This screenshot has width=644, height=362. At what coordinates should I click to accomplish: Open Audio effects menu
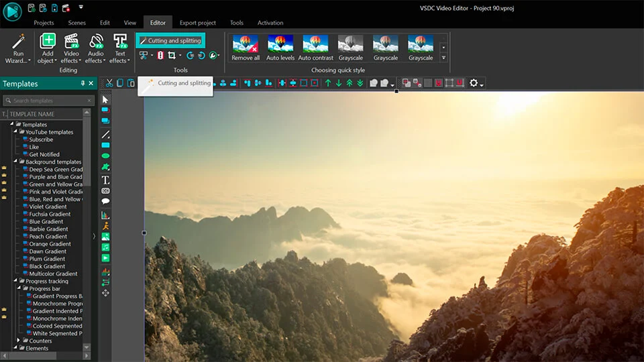coord(95,48)
